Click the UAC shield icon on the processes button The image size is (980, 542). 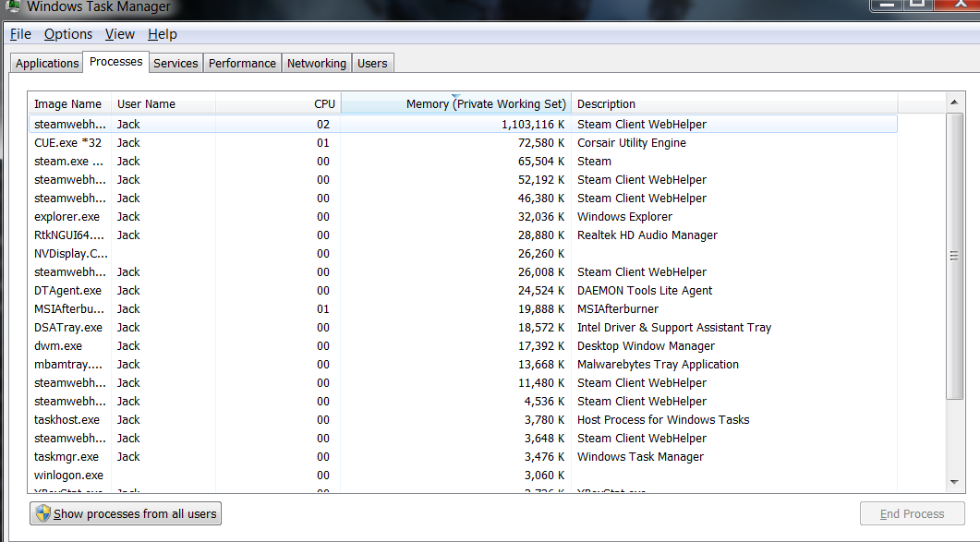pos(42,513)
